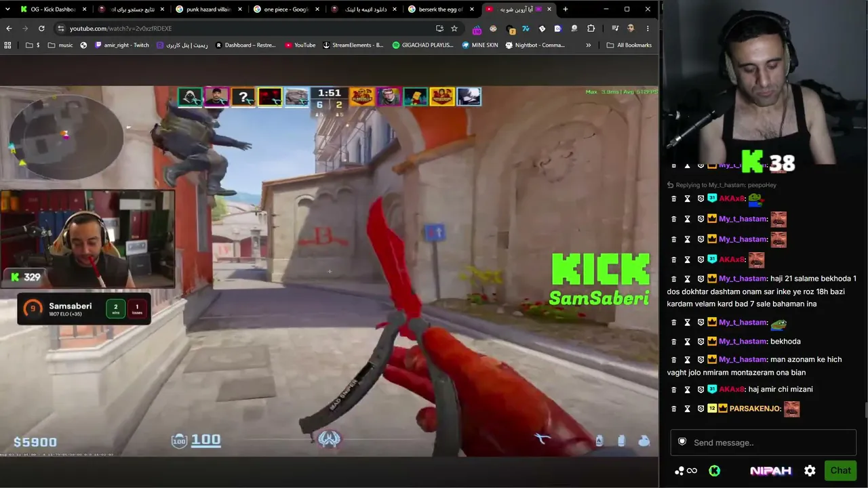This screenshot has width=868, height=488.
Task: Click the youtube.com address bar URL
Action: 121,28
